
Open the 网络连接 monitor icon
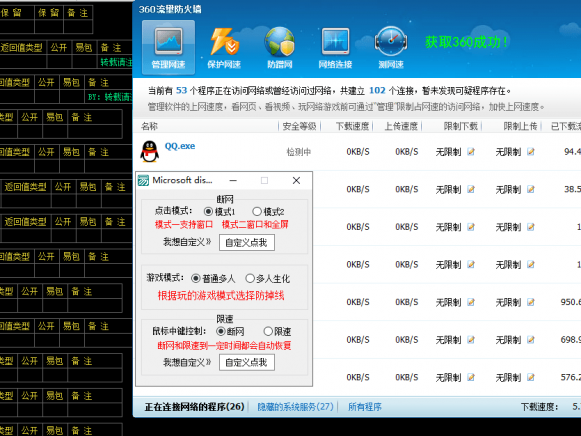click(x=335, y=41)
